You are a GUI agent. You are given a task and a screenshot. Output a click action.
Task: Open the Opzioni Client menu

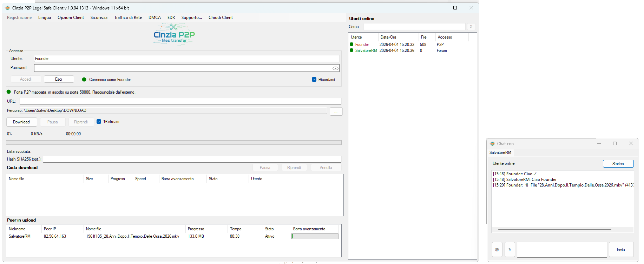pyautogui.click(x=71, y=18)
